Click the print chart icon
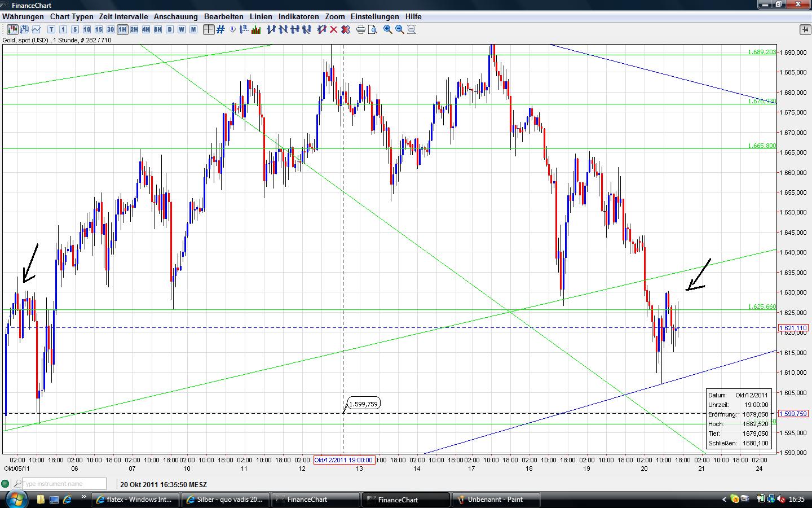 click(x=360, y=29)
